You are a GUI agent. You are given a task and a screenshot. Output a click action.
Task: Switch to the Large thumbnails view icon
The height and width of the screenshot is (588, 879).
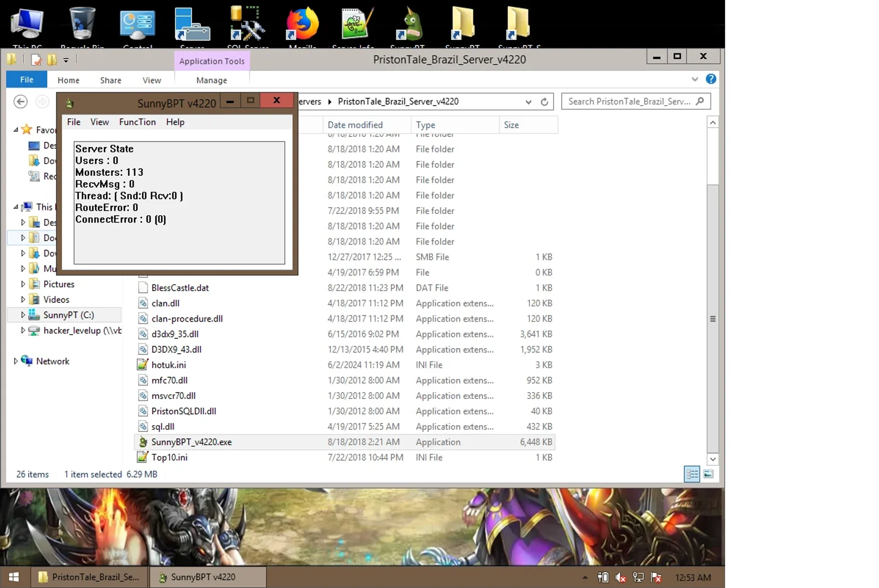pyautogui.click(x=708, y=474)
